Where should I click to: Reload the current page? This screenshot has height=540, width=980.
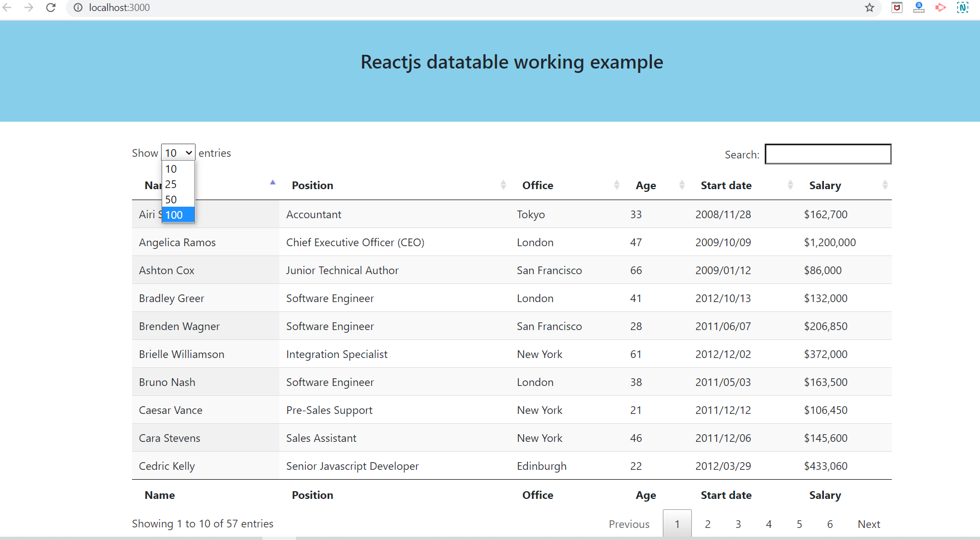[50, 8]
